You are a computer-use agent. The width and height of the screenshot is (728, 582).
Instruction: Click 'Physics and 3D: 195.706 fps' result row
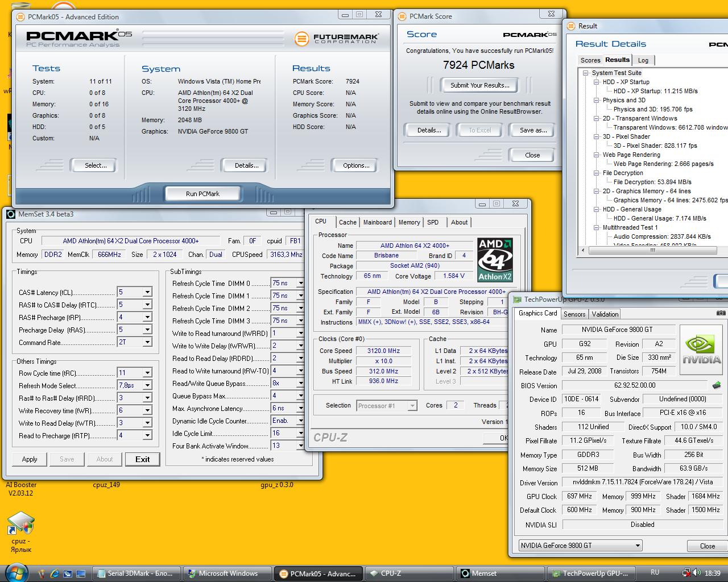[653, 109]
